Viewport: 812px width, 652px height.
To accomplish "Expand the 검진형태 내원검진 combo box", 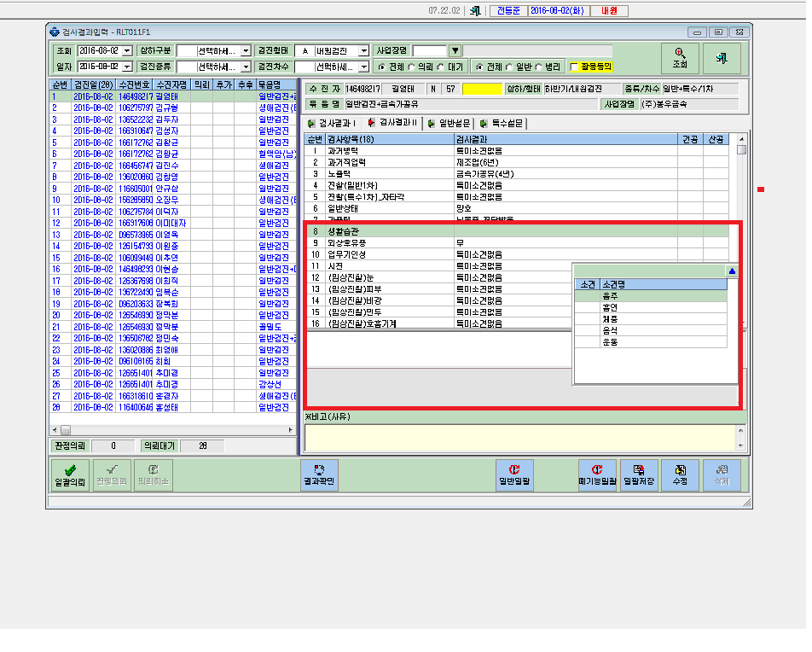I will tap(364, 51).
